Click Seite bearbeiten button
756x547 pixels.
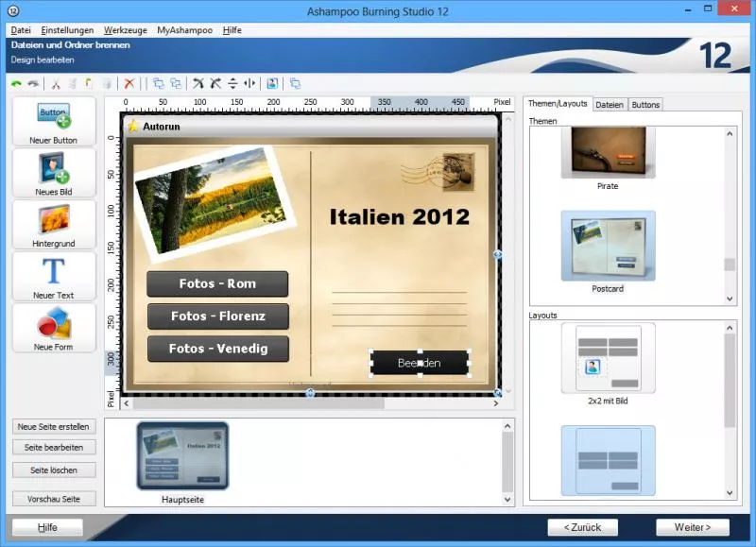pyautogui.click(x=54, y=447)
